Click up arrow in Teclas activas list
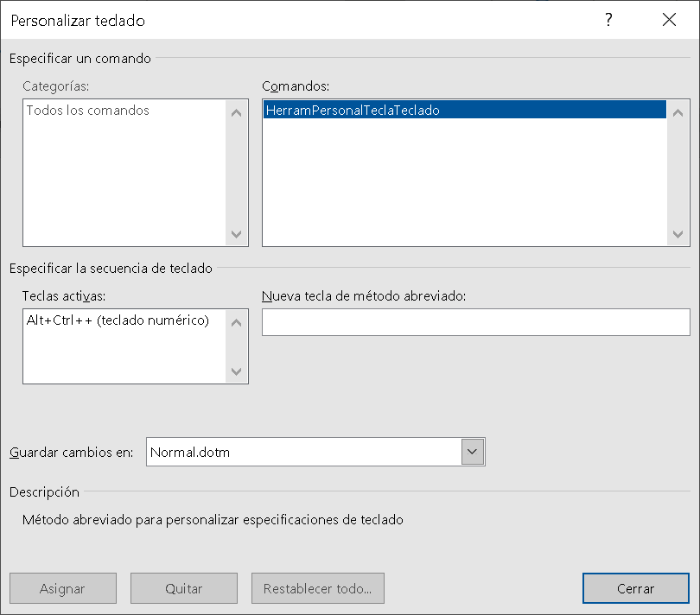Screen dimensions: 700x615 coord(237,323)
